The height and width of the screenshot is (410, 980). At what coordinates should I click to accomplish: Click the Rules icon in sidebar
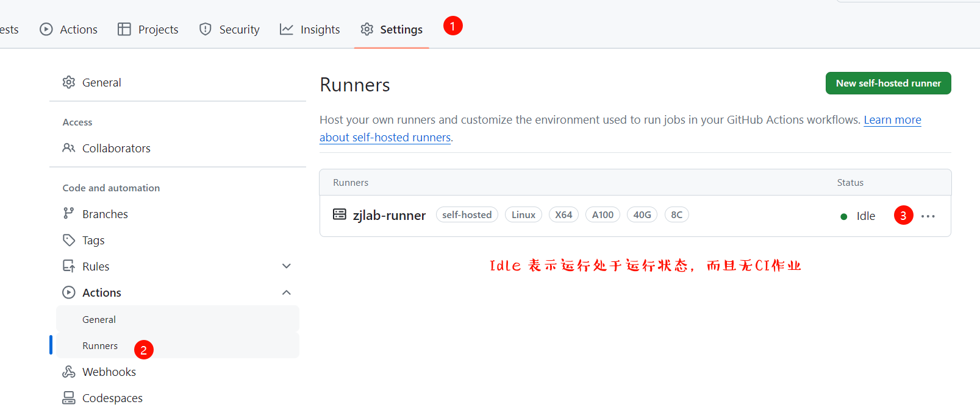(69, 266)
